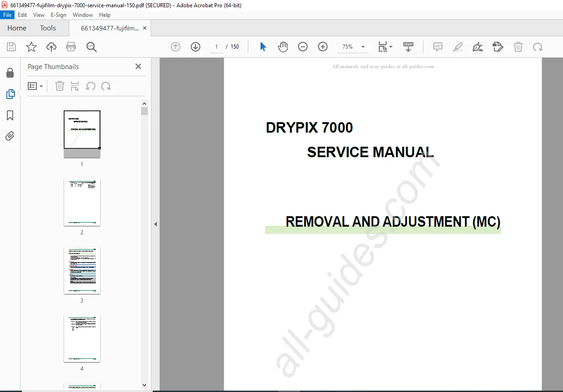Click the thumbnails panel scrollbar thumb
Image resolution: width=563 pixels, height=392 pixels.
pos(145,111)
